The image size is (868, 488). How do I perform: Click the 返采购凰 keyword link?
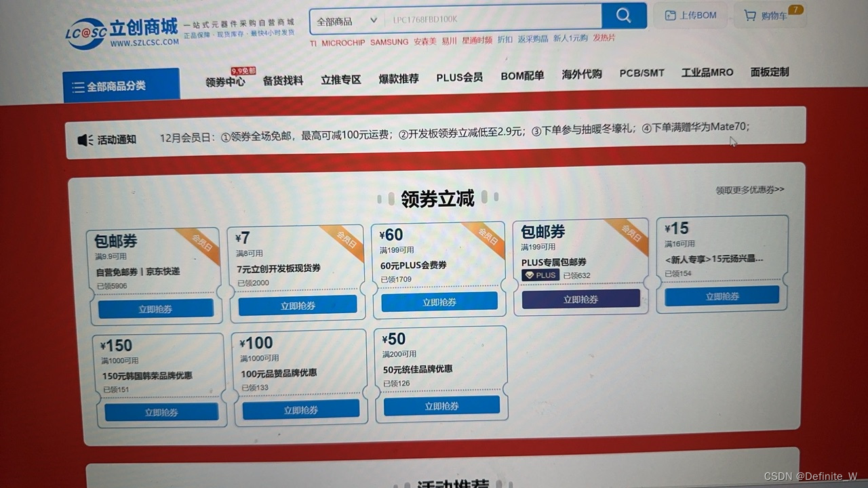tap(533, 39)
